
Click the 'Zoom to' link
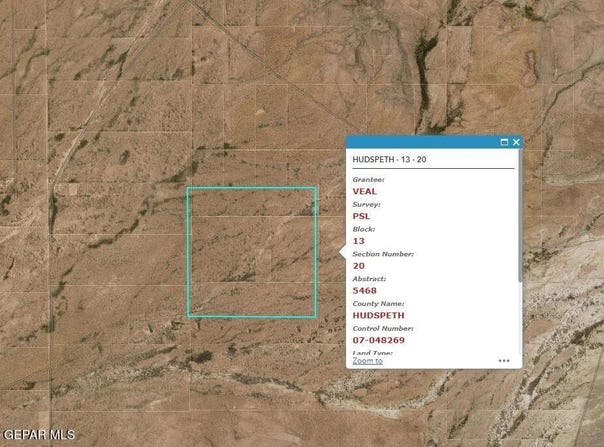point(367,361)
